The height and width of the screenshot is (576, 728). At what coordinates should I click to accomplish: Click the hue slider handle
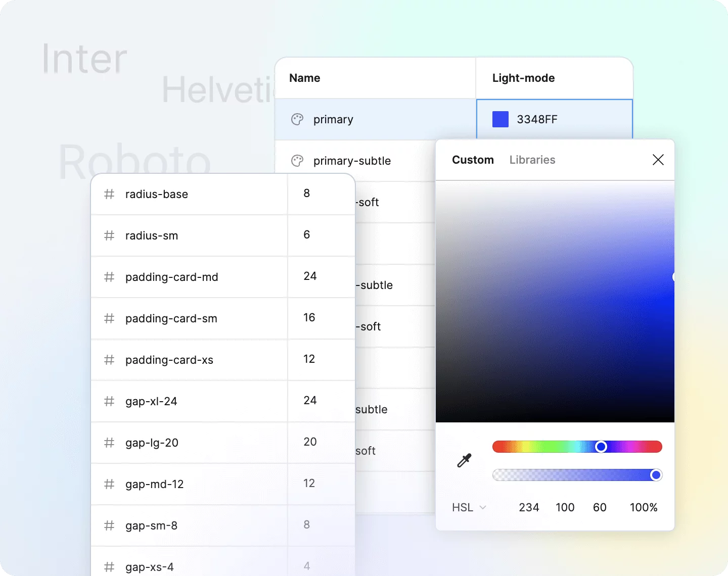point(601,447)
